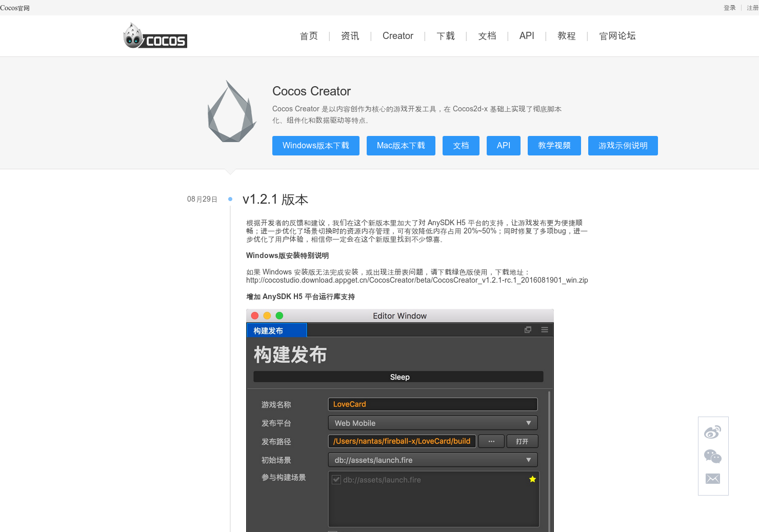
Task: Click the 登录 link at top right
Action: [x=730, y=8]
